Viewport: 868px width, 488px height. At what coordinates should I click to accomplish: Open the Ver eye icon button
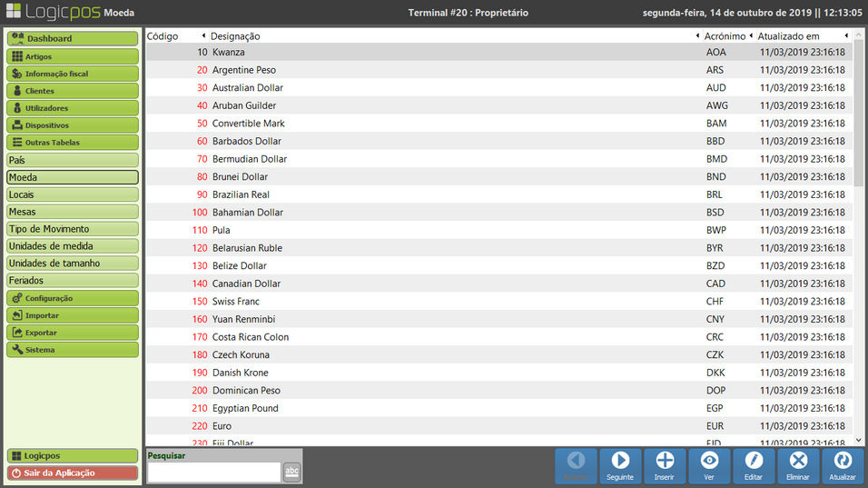pos(709,465)
